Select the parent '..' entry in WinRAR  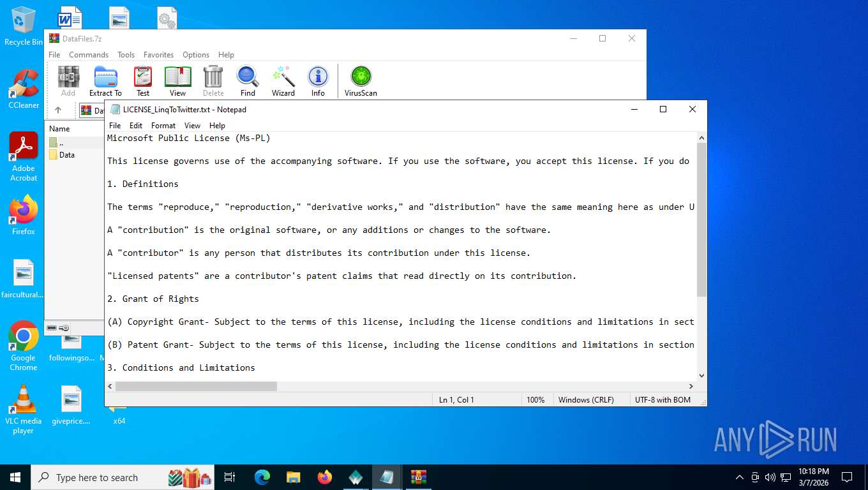[x=61, y=143]
